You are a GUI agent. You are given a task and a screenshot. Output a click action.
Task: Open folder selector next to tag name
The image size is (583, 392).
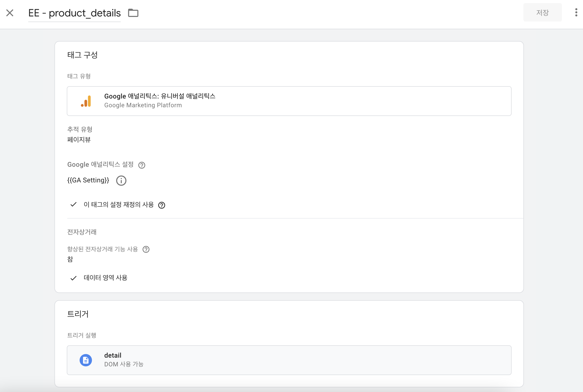[133, 13]
